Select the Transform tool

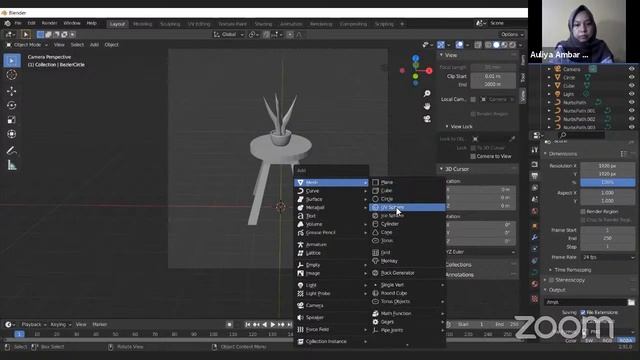12,134
